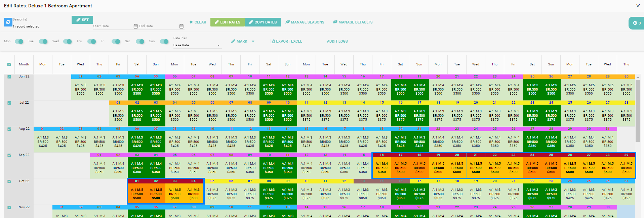Uncheck the select-all Month header checkbox
This screenshot has width=644, height=218.
[x=9, y=64]
